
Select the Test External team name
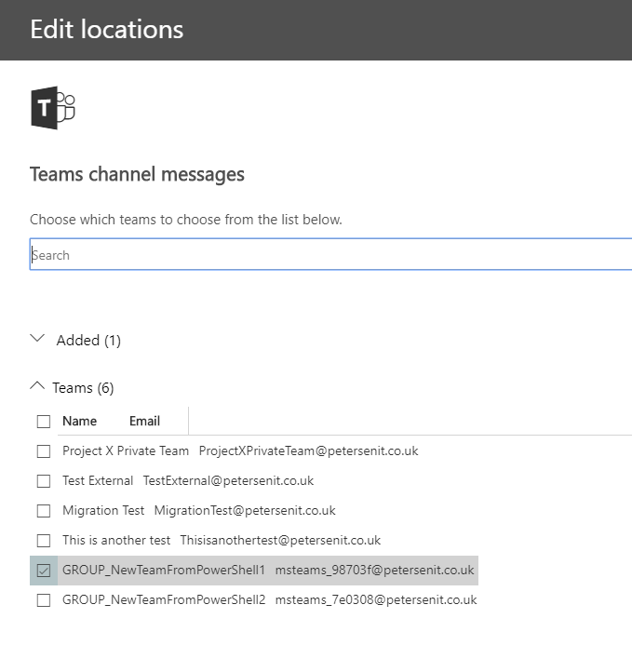pyautogui.click(x=98, y=481)
